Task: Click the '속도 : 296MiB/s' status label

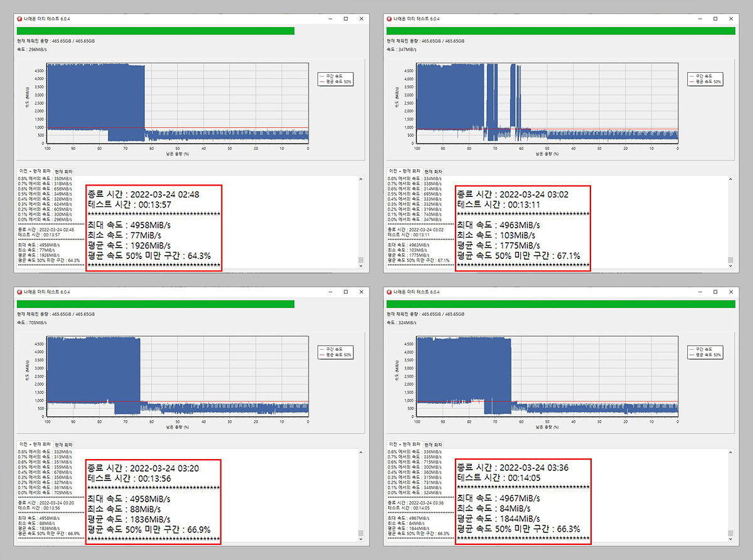Action: pyautogui.click(x=32, y=49)
